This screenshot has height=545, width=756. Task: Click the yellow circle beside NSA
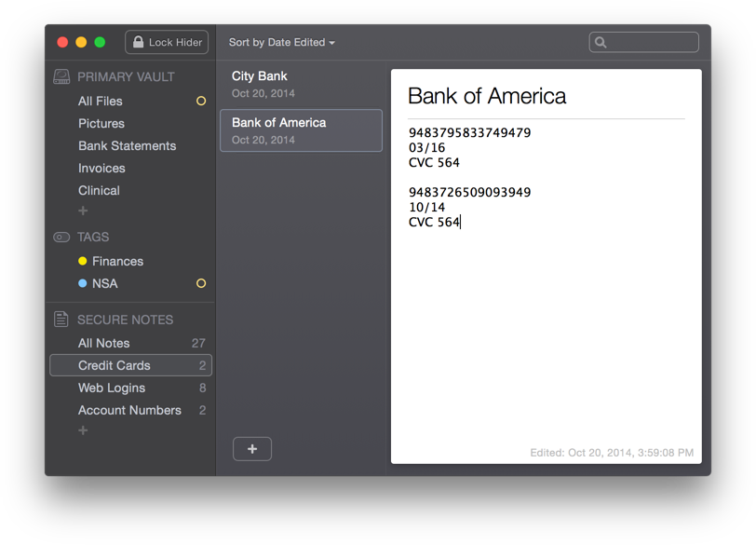tap(201, 283)
